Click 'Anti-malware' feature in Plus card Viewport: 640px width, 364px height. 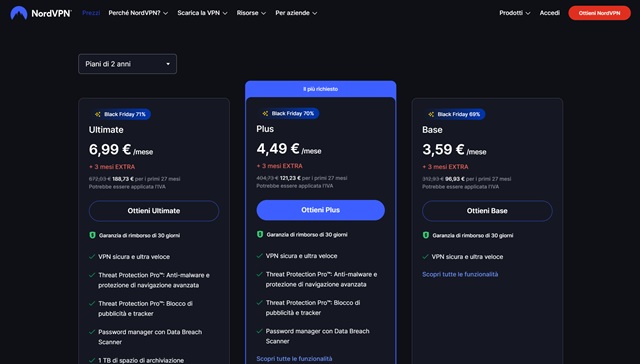[321, 280]
